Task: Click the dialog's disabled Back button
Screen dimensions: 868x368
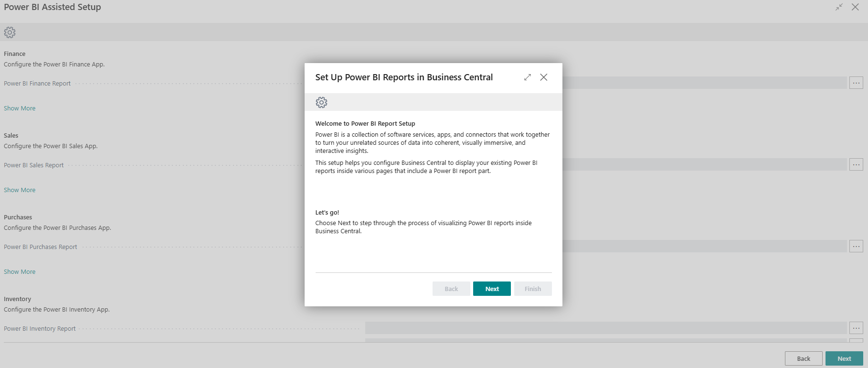Action: coord(451,289)
